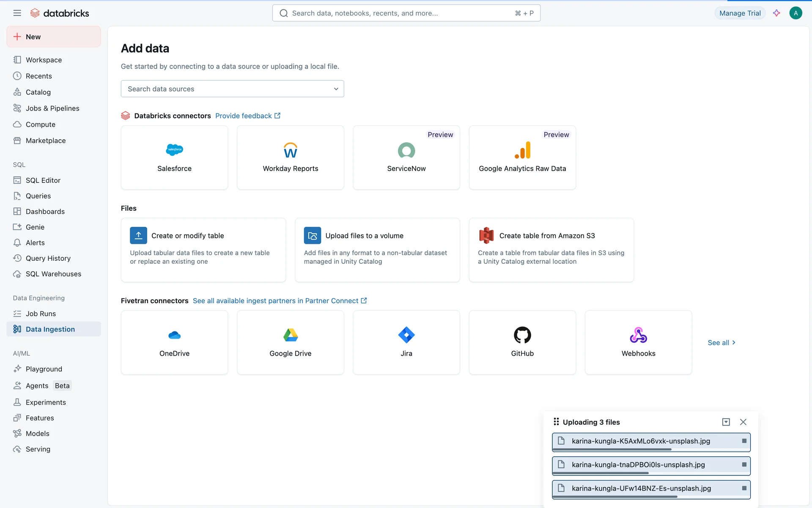Viewport: 812px width, 508px height.
Task: Click the user avatar icon
Action: coord(796,13)
